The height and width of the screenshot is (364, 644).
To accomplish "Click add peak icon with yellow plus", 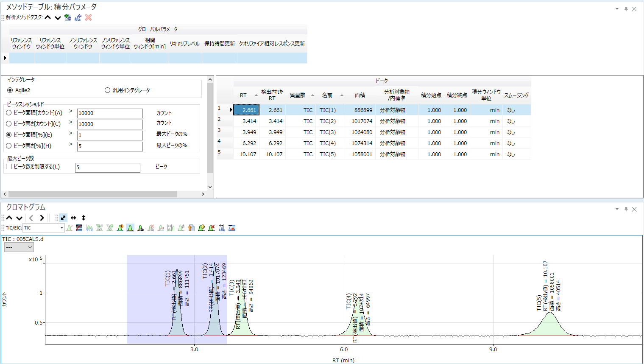I will (201, 228).
